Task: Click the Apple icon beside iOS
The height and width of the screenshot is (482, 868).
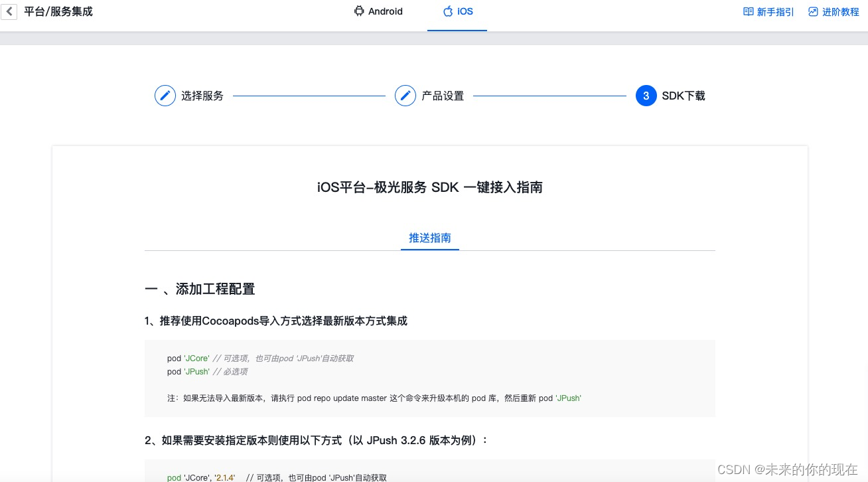Action: 448,11
